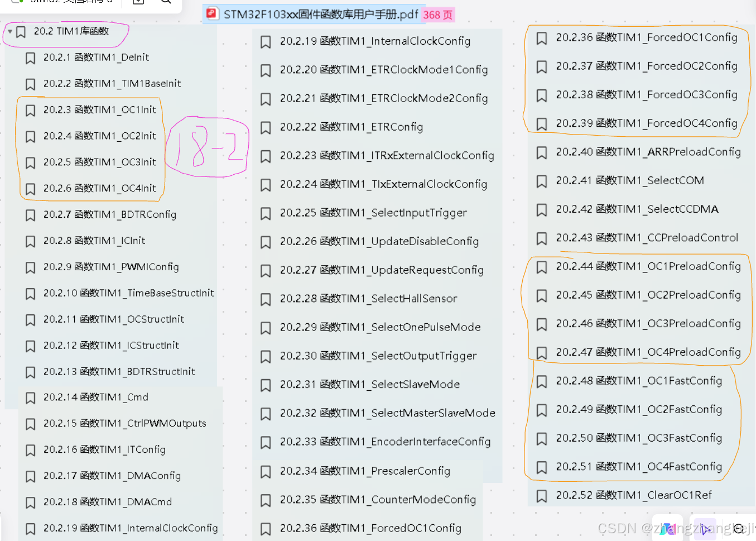Open 20.2.42 函数TIM1_SelectCCDMA
The width and height of the screenshot is (756, 541).
(x=637, y=209)
